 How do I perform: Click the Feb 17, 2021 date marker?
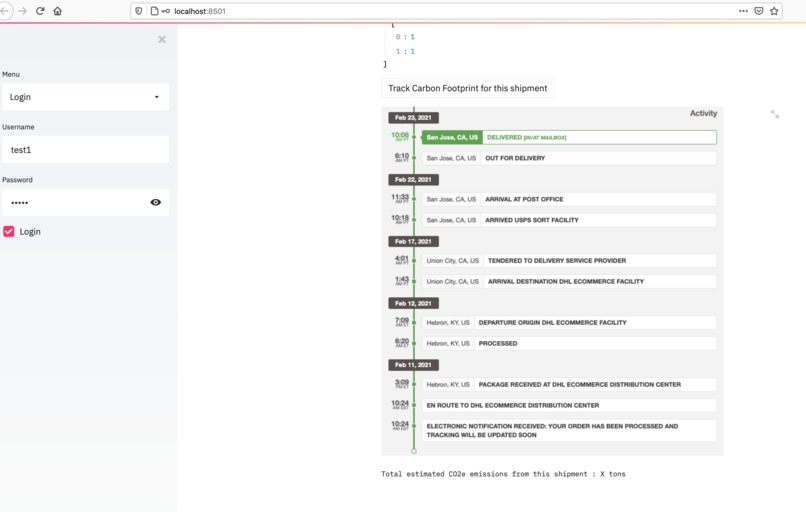coord(413,241)
